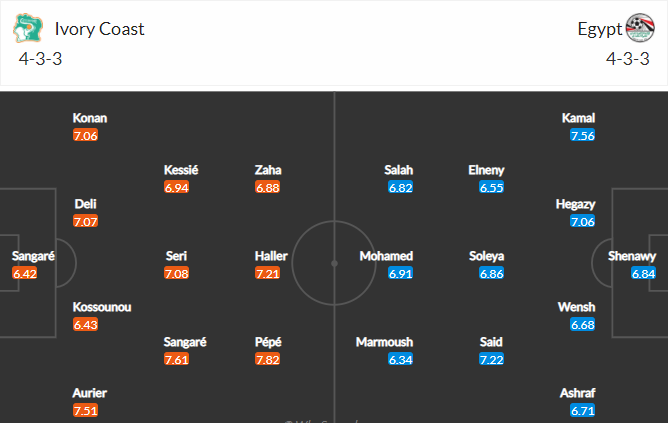Select Ivory Coast goalkeeper Sangaré
The height and width of the screenshot is (423, 668).
tap(33, 256)
